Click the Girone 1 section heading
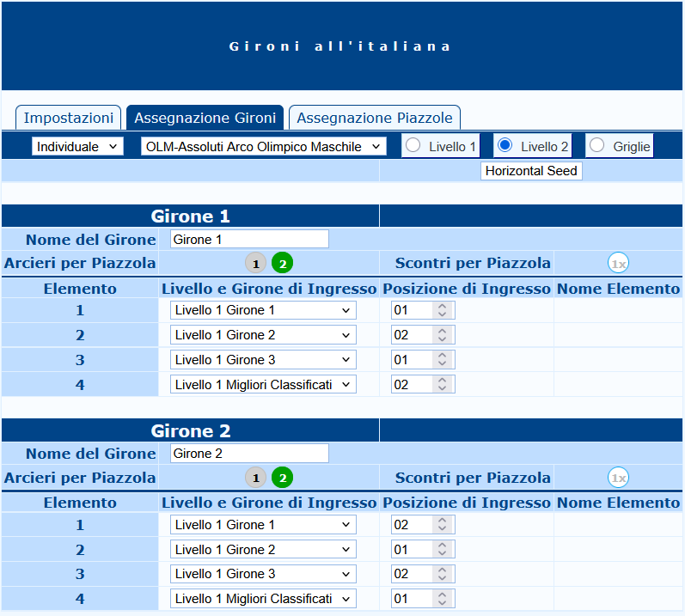The width and height of the screenshot is (685, 616). (191, 217)
